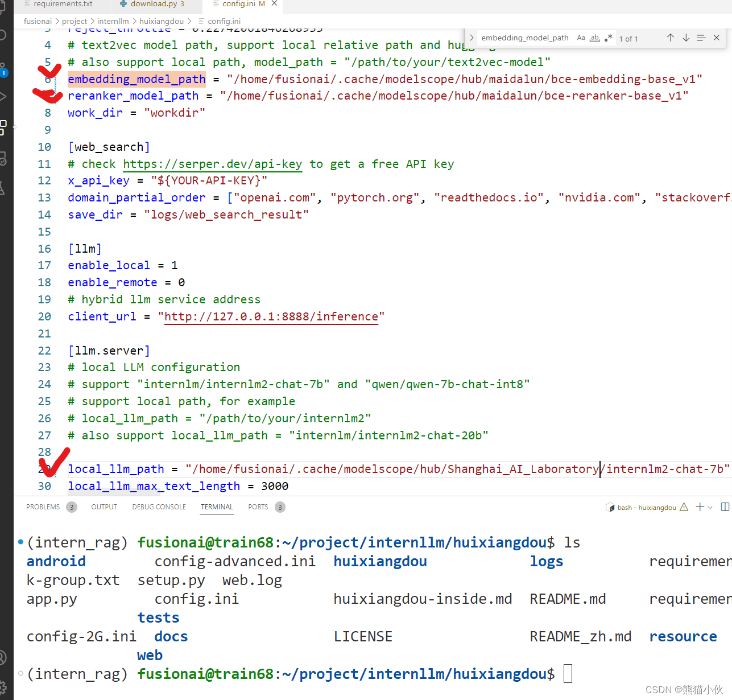
Task: Click the enable_remote key
Action: coord(113,282)
